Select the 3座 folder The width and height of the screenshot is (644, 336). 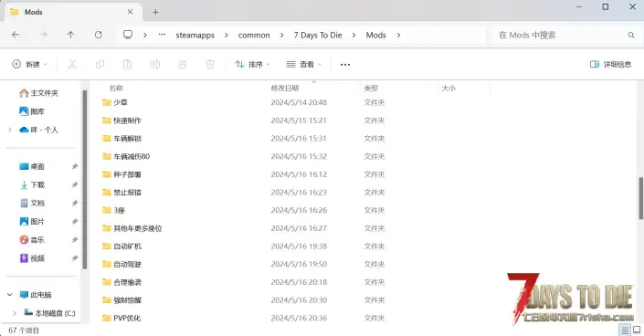[x=113, y=210]
